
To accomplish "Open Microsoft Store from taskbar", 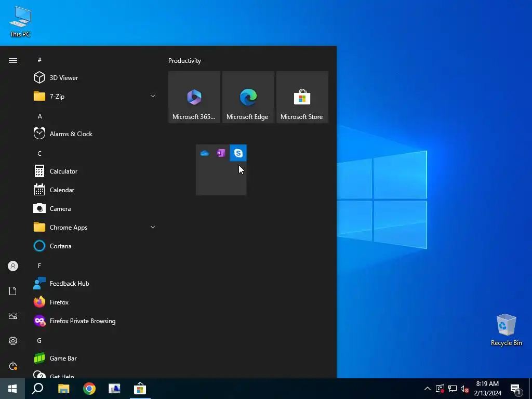I will click(x=140, y=389).
